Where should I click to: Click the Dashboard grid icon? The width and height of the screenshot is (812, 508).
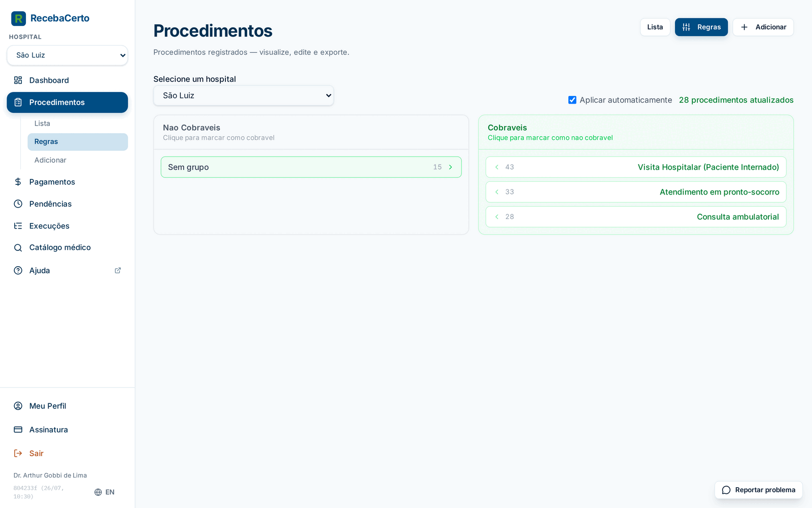tap(18, 80)
